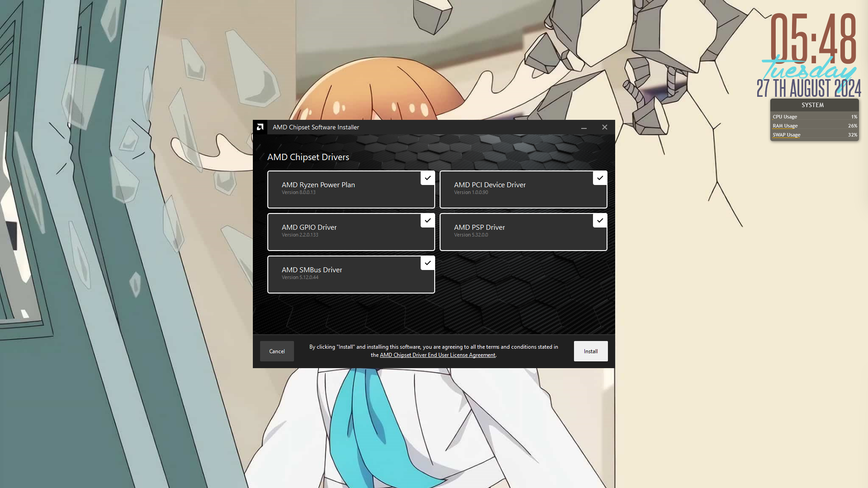
Task: Uncheck the AMD Ryzen Power Plan checkbox
Action: (427, 178)
